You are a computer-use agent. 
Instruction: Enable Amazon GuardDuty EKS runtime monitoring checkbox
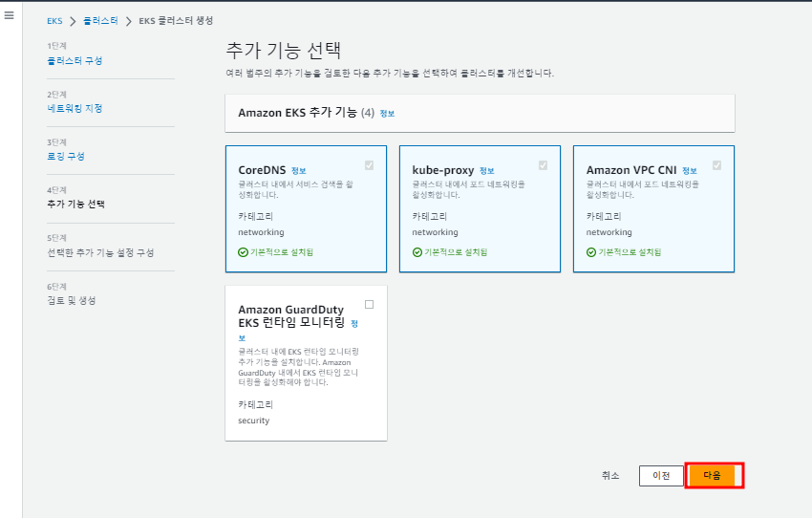pyautogui.click(x=370, y=304)
